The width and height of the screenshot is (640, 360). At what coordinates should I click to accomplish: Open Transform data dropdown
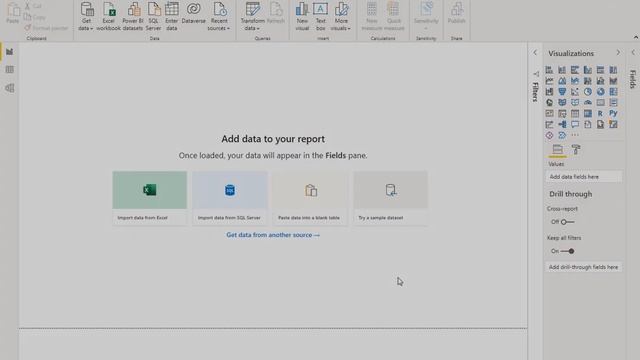click(252, 16)
